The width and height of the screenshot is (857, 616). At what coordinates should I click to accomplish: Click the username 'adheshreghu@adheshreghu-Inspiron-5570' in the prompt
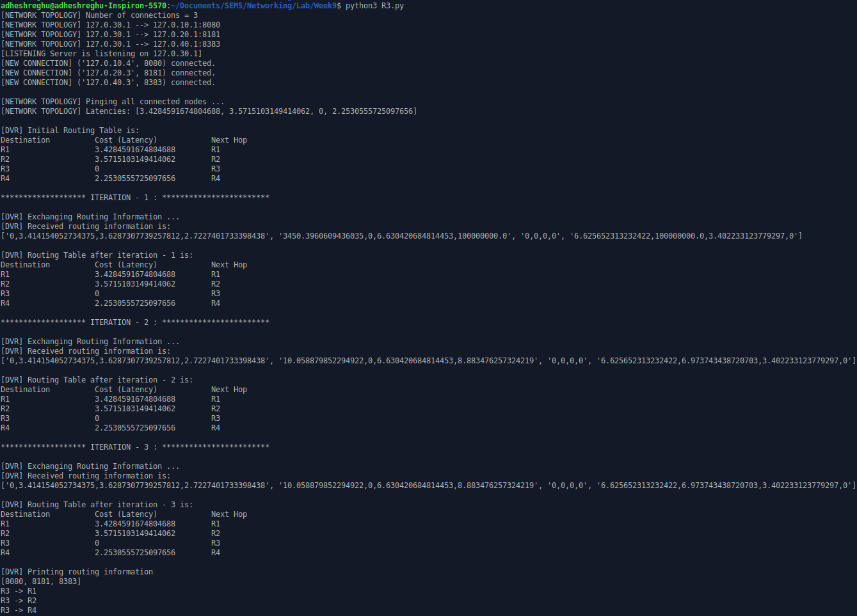click(x=84, y=6)
